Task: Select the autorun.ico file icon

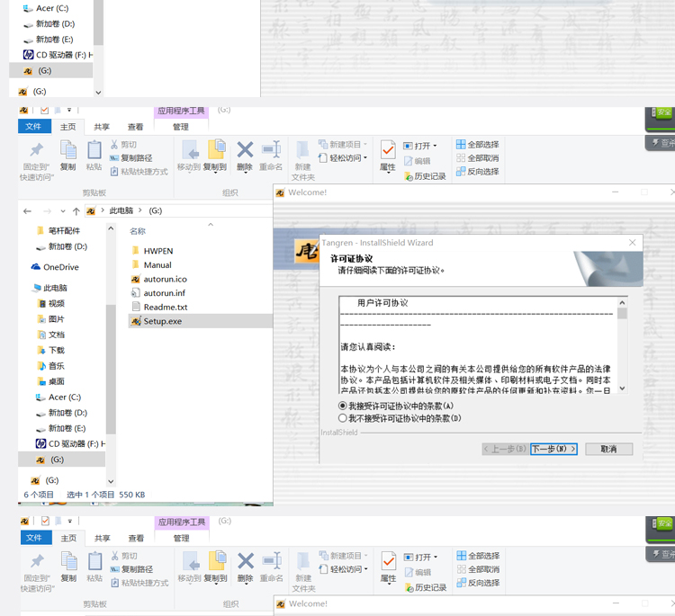Action: 136,280
